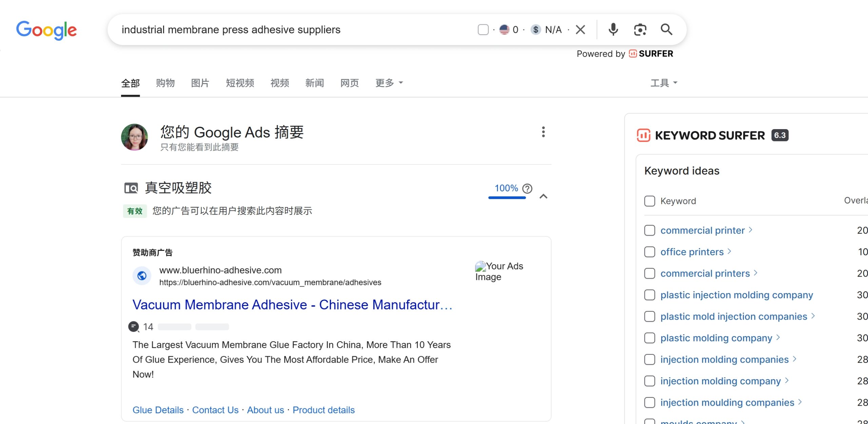Open the plastic injection molding company keyword
Screen dimensions: 868x424
point(737,295)
